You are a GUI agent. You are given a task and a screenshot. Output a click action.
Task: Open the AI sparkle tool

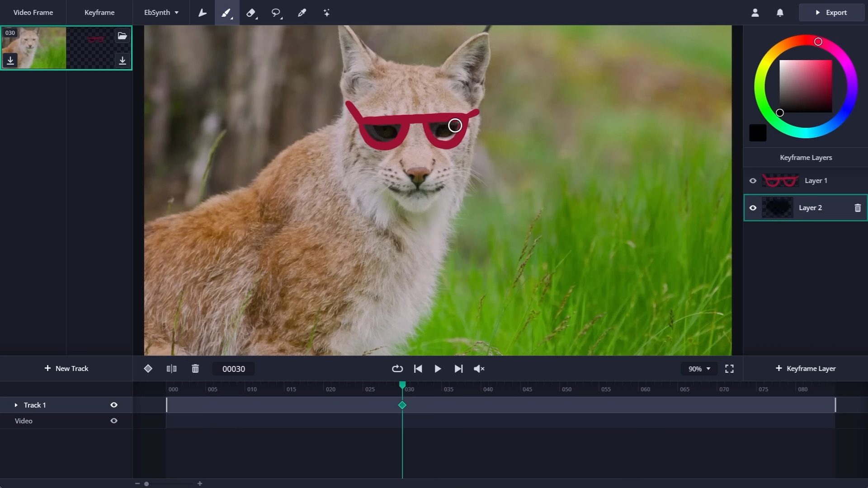point(326,13)
